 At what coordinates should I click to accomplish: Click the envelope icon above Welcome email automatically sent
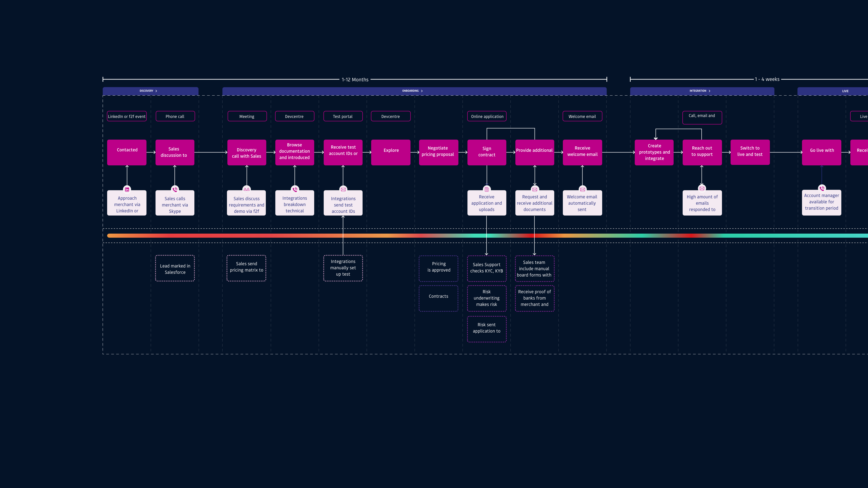(583, 189)
